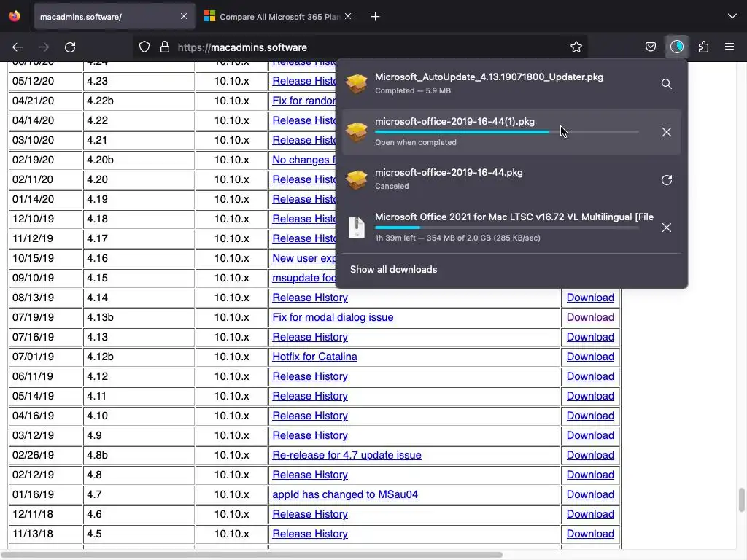
Task: Open Release History for version 4.12
Action: pos(310,376)
